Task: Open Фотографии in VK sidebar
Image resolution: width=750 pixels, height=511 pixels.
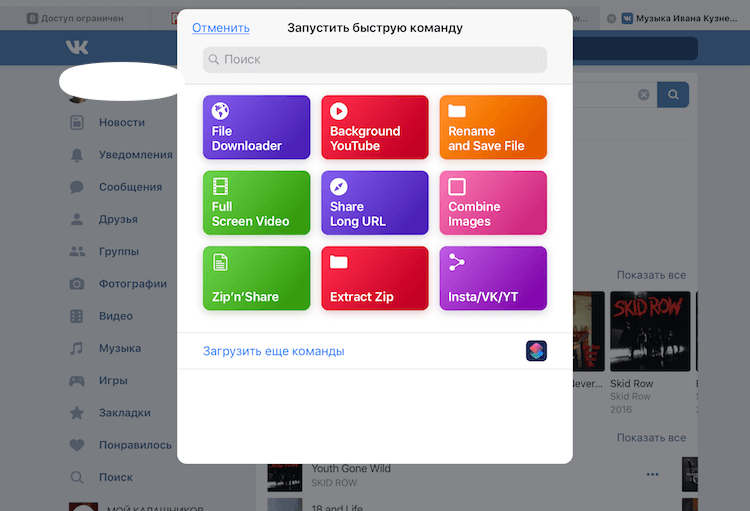Action: pyautogui.click(x=132, y=284)
